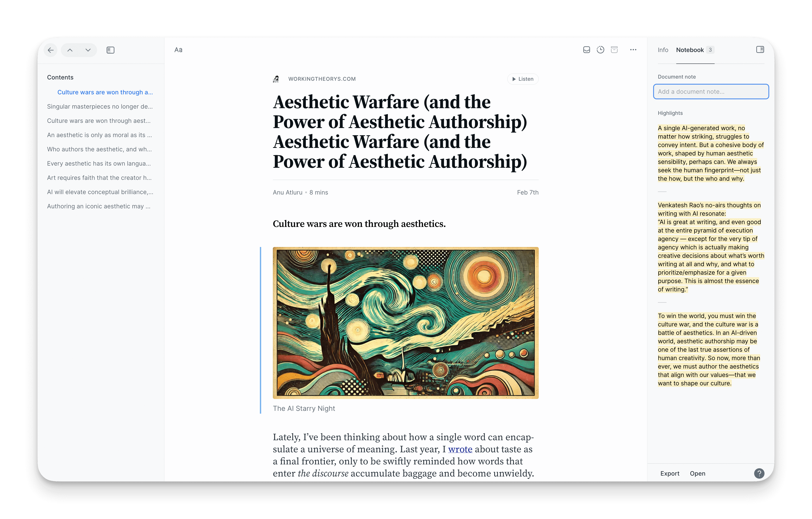Image resolution: width=812 pixels, height=519 pixels.
Task: Open the more options menu
Action: click(633, 50)
